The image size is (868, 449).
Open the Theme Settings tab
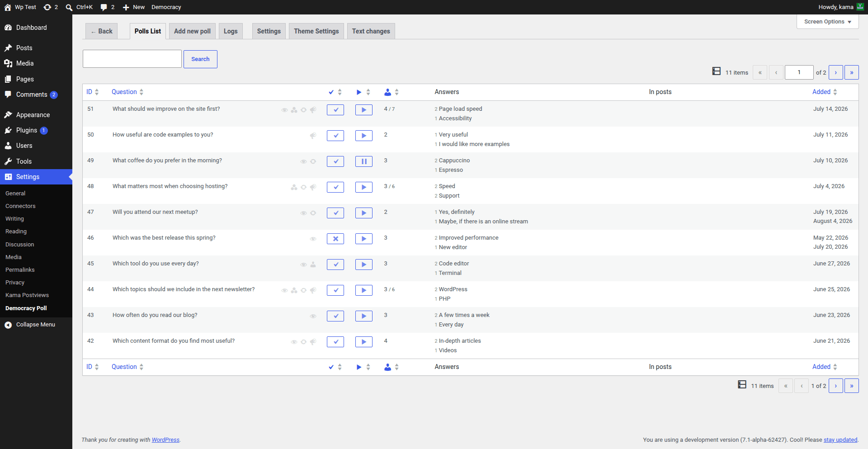316,31
